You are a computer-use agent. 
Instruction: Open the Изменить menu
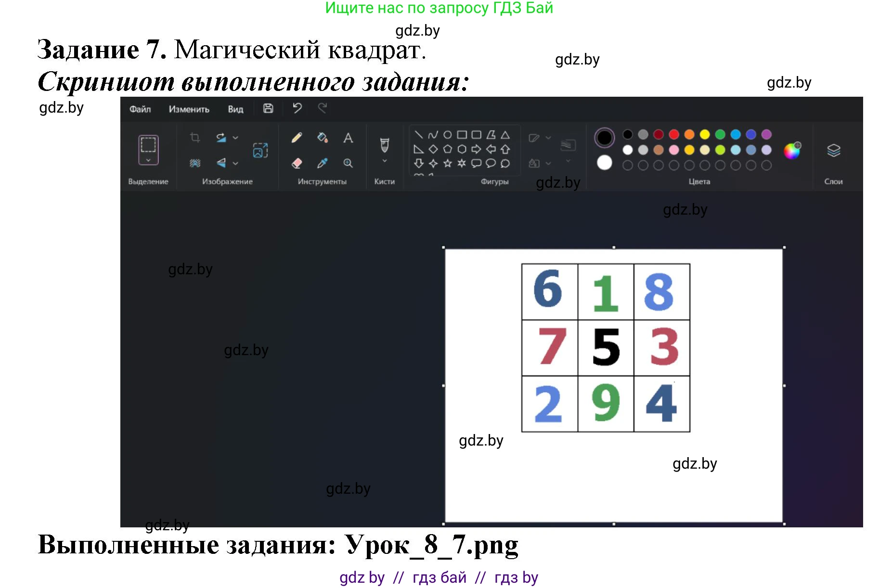pos(189,109)
